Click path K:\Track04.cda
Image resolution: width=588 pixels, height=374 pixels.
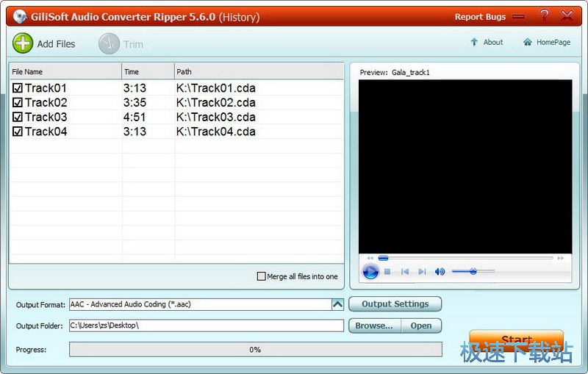(215, 132)
